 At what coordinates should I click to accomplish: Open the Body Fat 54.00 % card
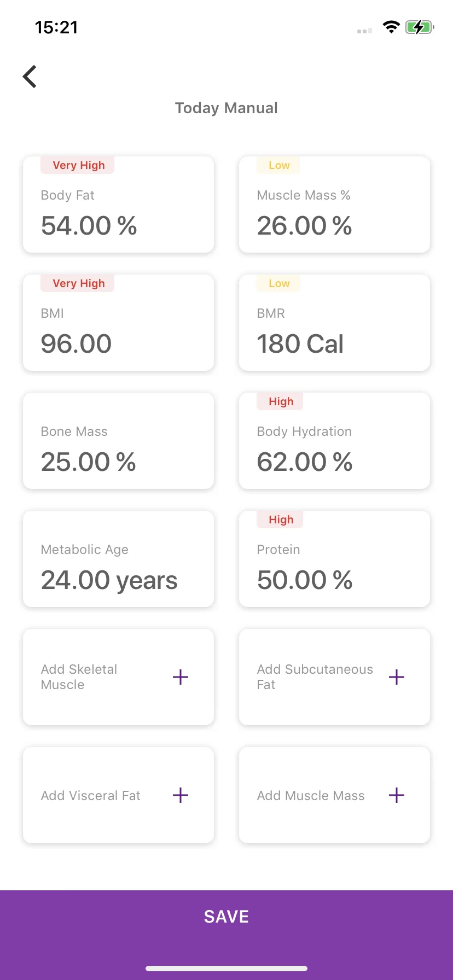tap(118, 205)
